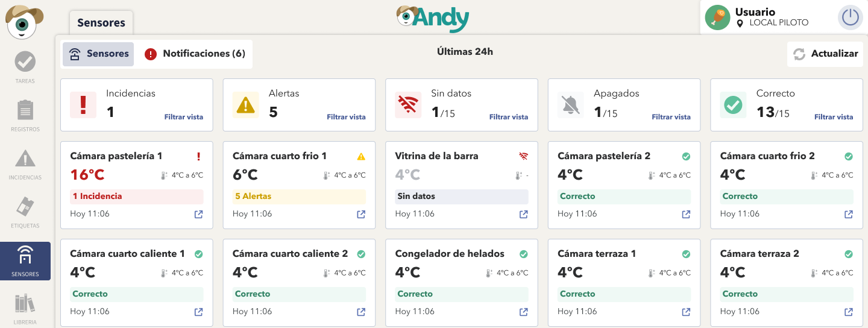Open Cámara terraza 2 external link icon

(x=848, y=312)
